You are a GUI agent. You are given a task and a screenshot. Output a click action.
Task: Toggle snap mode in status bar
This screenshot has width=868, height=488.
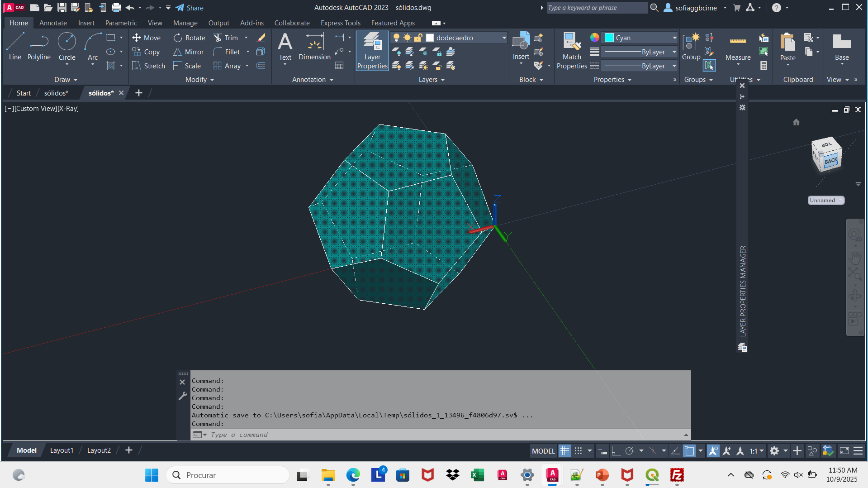(x=578, y=451)
